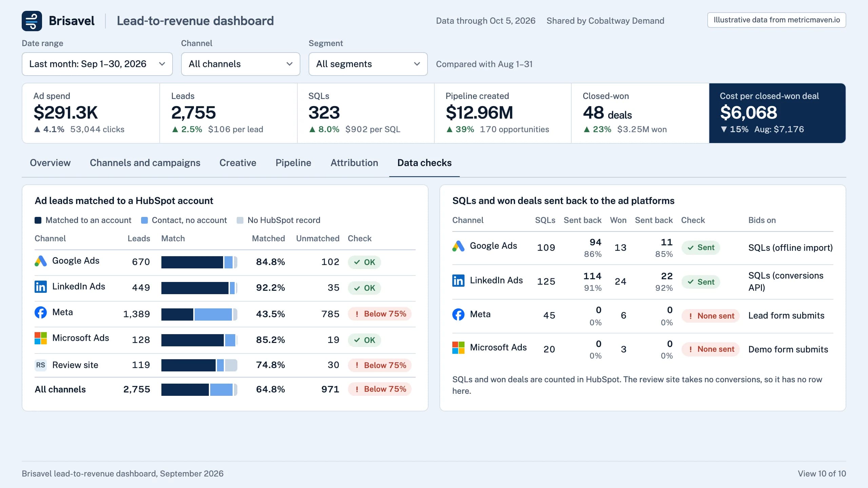Click LinkedIn icon in leads matched table

(x=41, y=287)
